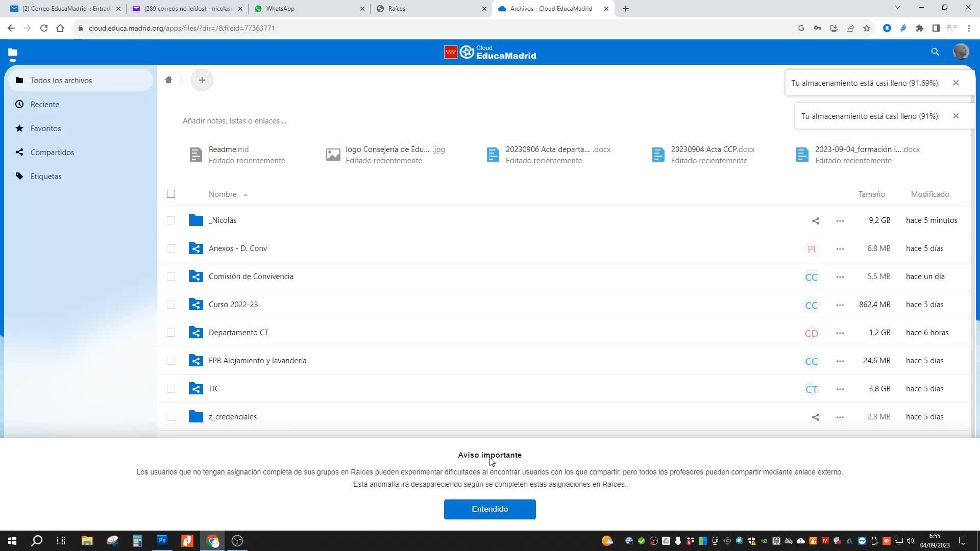Open three-dots menu for Departamento CT

click(840, 333)
